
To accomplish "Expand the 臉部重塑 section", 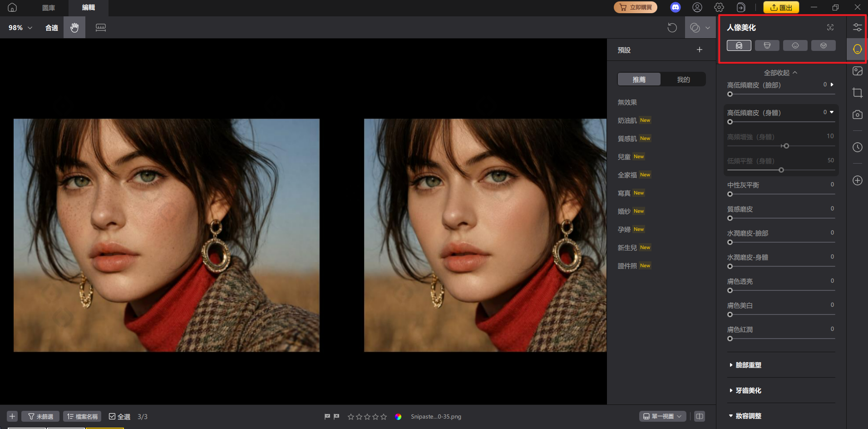I will click(x=748, y=365).
